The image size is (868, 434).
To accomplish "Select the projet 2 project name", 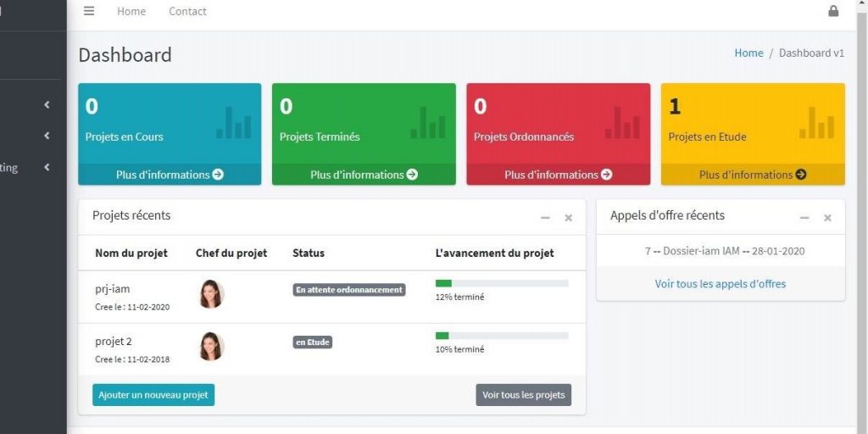I will pyautogui.click(x=114, y=342).
